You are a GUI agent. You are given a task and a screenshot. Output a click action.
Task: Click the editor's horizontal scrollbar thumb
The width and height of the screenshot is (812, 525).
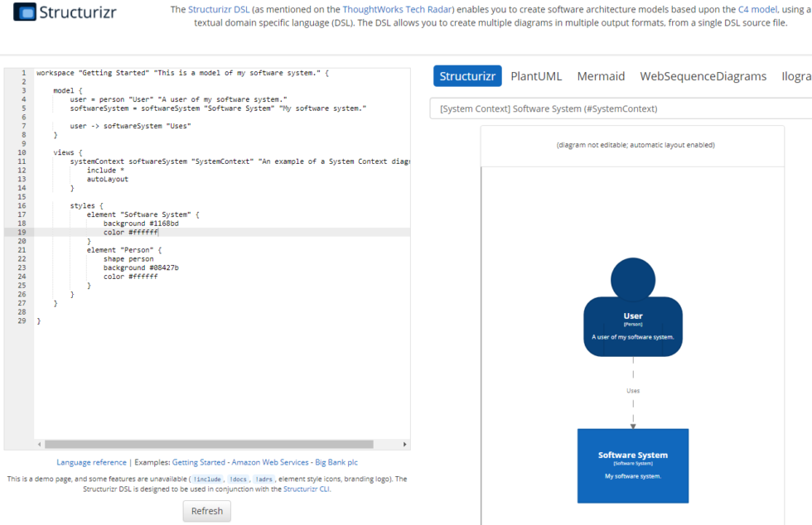pyautogui.click(x=209, y=444)
